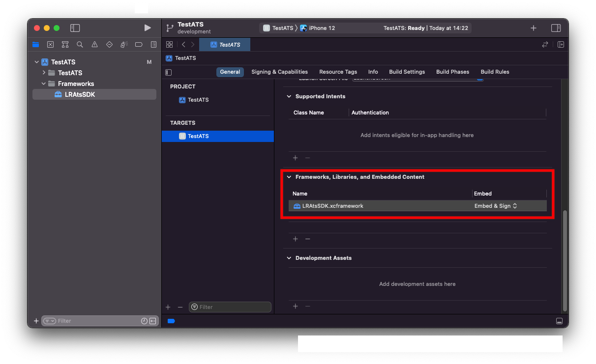Image resolution: width=596 pixels, height=364 pixels.
Task: Open the Embed & Sign dropdown
Action: (x=496, y=206)
